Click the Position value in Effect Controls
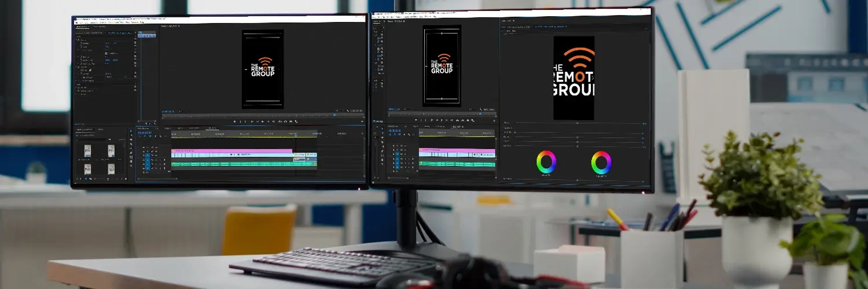868x289 pixels. click(110, 43)
